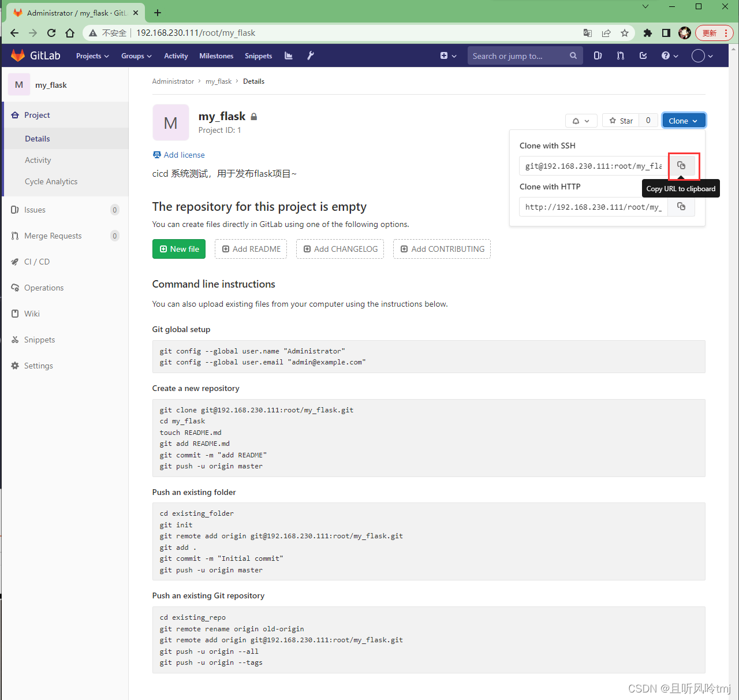739x700 pixels.
Task: Click the SSH clone URL field
Action: [x=594, y=166]
